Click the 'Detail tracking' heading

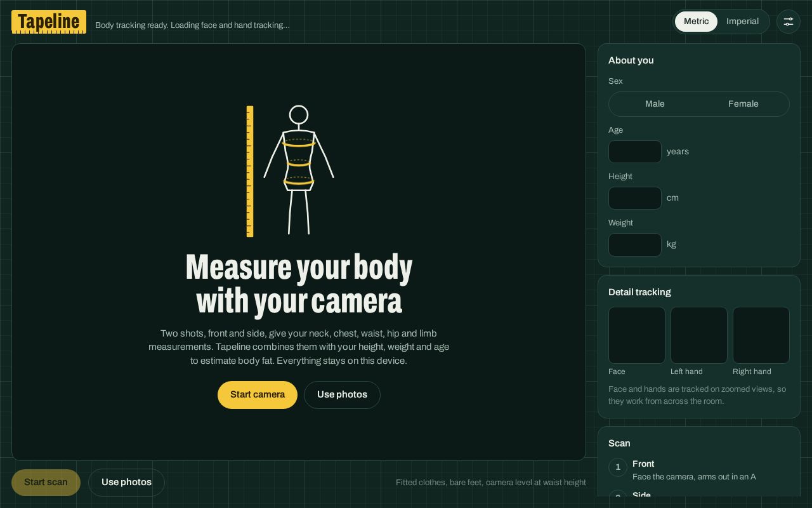coord(639,292)
